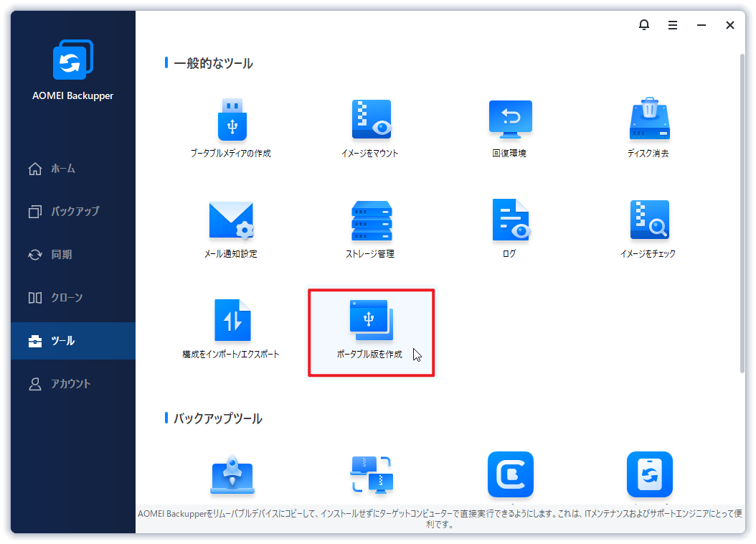The image size is (756, 544).
Task: Click the AOMEI Backupper logo
Action: click(x=73, y=60)
